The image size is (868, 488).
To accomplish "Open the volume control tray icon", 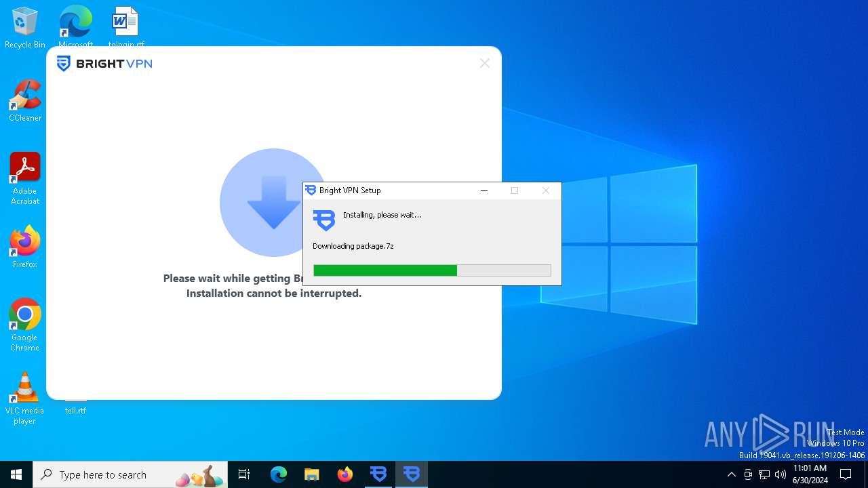I will tap(781, 474).
